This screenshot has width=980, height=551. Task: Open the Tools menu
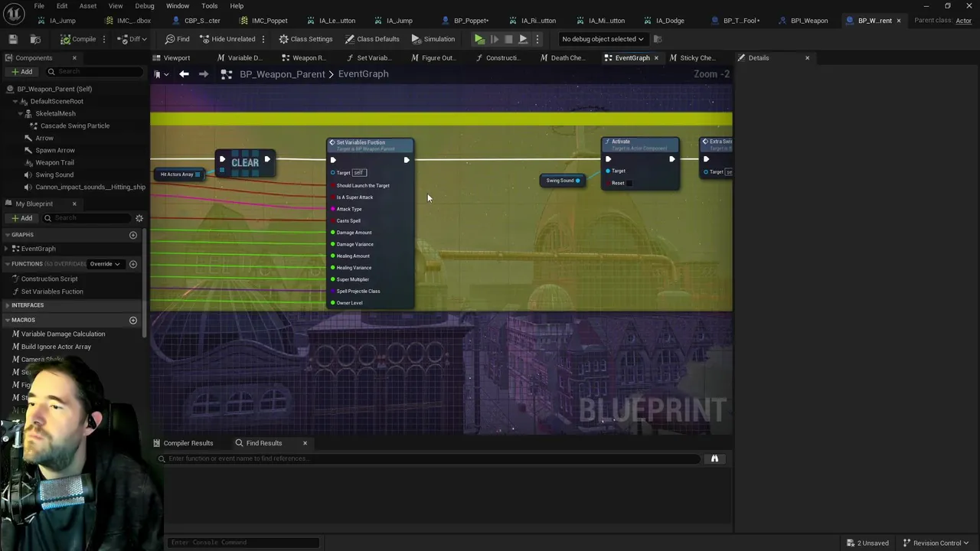(209, 5)
